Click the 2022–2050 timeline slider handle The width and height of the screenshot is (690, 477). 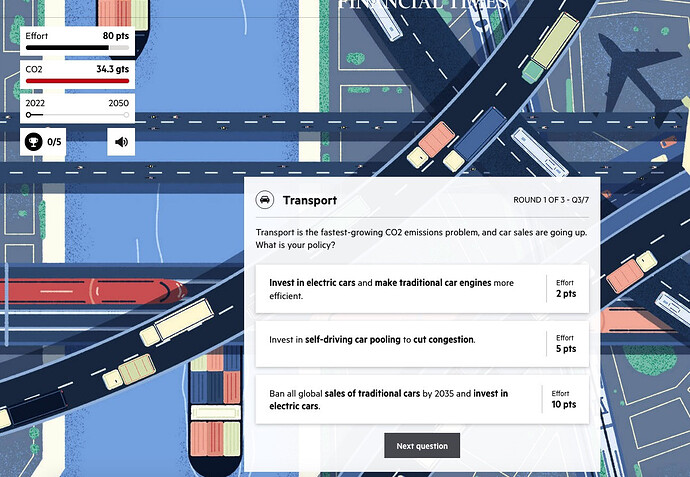pyautogui.click(x=29, y=115)
